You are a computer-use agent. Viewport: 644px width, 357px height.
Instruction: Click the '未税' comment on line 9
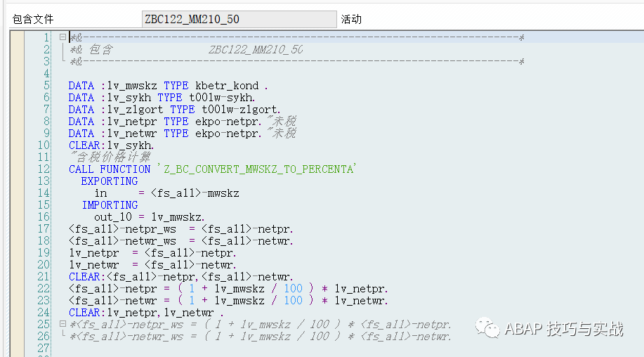tap(284, 133)
